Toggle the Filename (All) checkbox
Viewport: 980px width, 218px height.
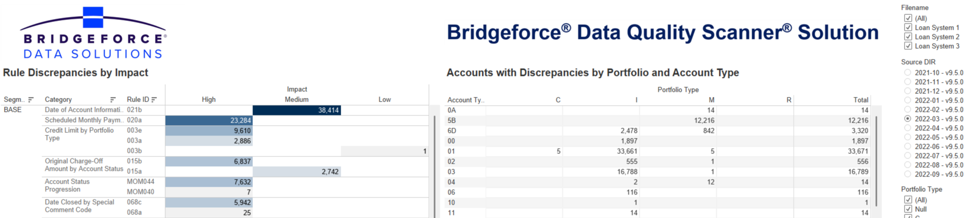tap(908, 18)
